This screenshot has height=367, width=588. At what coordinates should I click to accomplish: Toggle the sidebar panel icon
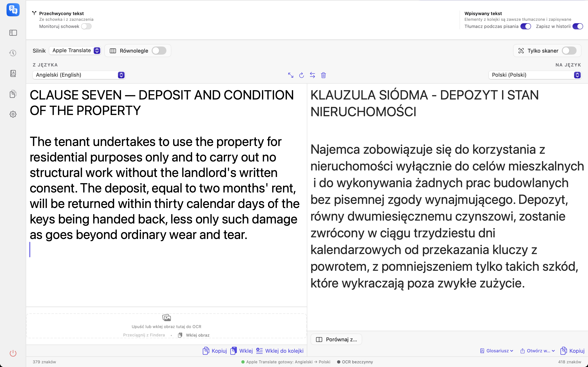point(13,33)
